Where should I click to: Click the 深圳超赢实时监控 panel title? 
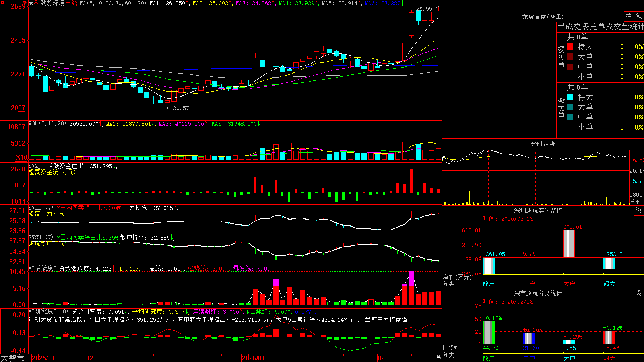pyautogui.click(x=538, y=210)
